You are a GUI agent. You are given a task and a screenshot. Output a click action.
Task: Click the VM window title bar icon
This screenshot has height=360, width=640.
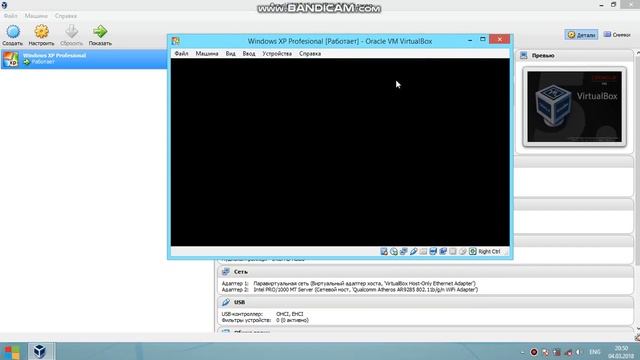(x=176, y=41)
